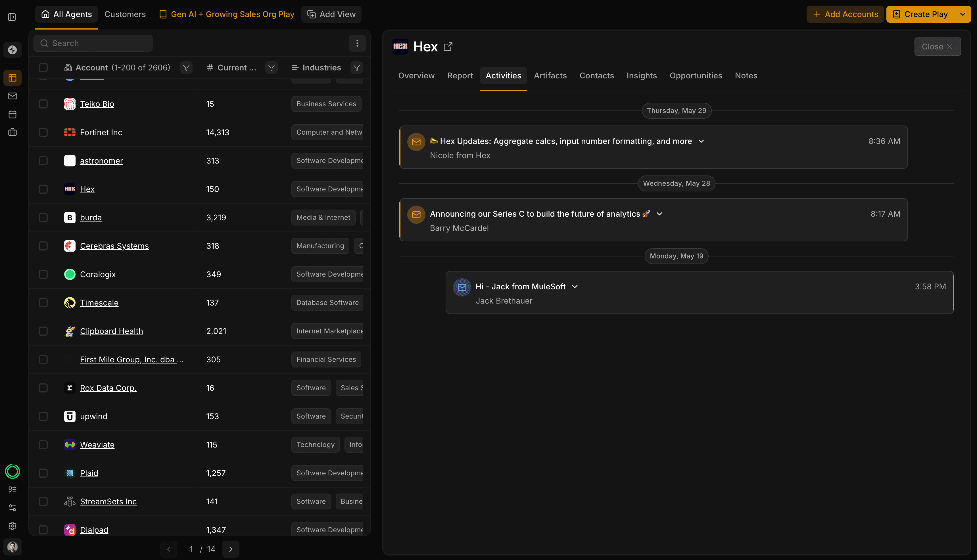
Task: Open Hex in external link icon
Action: click(448, 47)
